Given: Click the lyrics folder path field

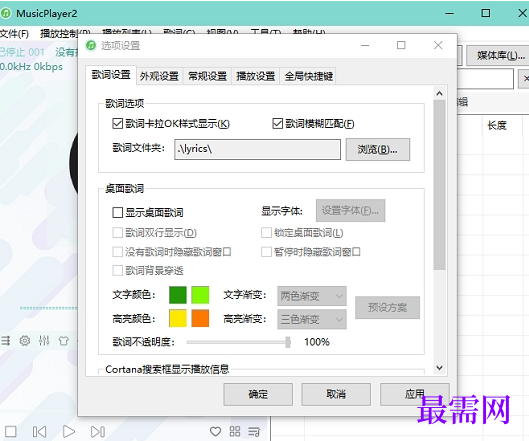Looking at the screenshot, I should pyautogui.click(x=257, y=149).
